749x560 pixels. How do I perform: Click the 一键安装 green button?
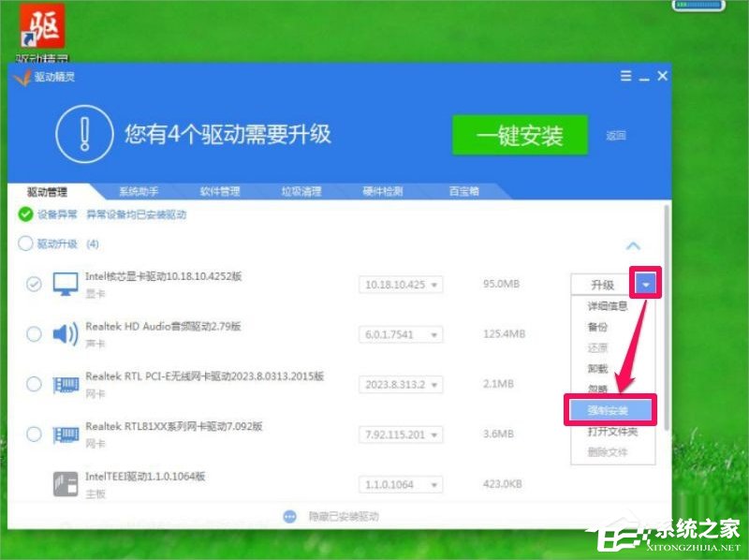coord(520,134)
